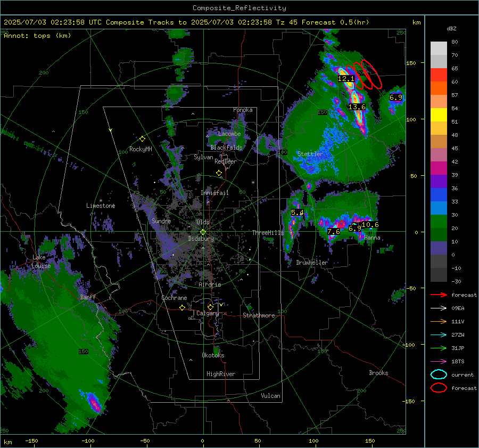Click the magenta 18TS arrow legend icon

(439, 362)
